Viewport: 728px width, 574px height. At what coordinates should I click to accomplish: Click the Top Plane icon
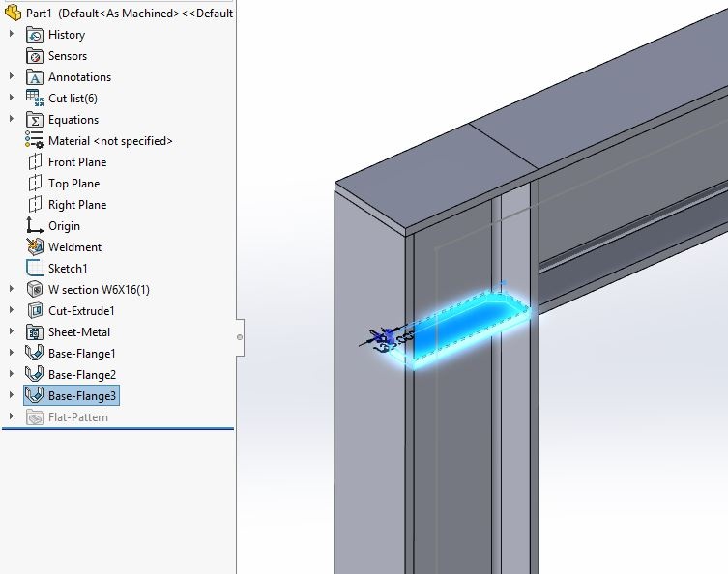35,184
